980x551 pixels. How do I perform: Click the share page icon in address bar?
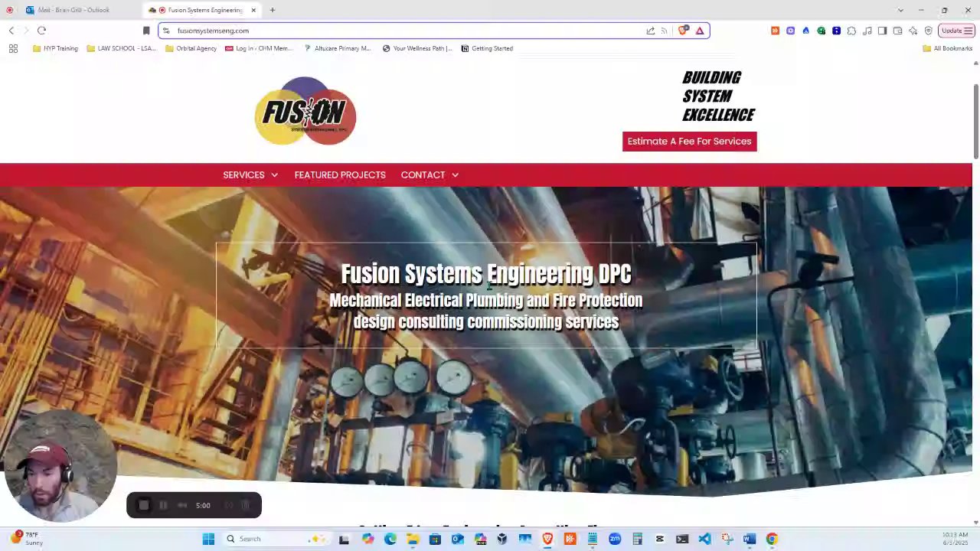point(651,31)
